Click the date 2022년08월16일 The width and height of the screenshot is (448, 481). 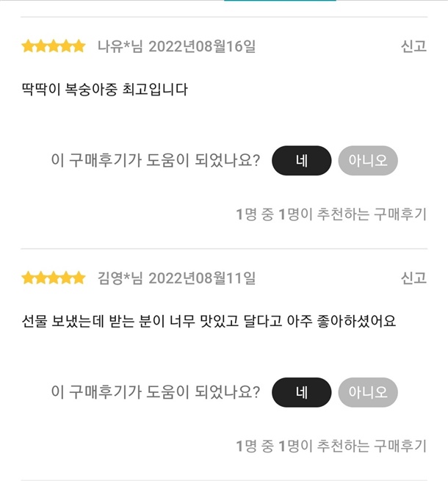tap(202, 46)
